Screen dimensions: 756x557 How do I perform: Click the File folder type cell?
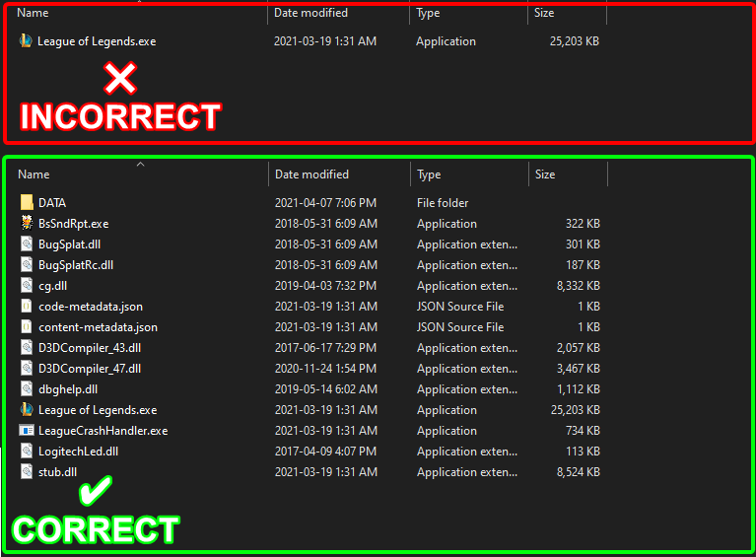[x=443, y=203]
